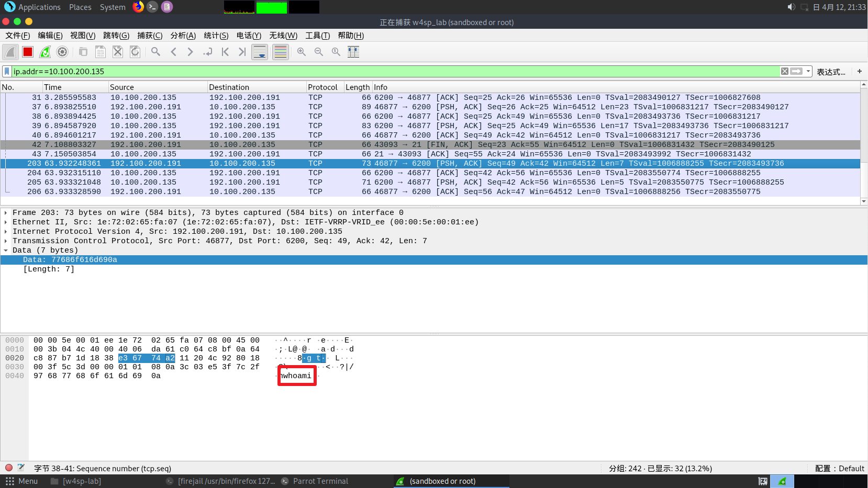Open the 视图(V) menu
Image resolution: width=868 pixels, height=488 pixels.
pyautogui.click(x=83, y=36)
